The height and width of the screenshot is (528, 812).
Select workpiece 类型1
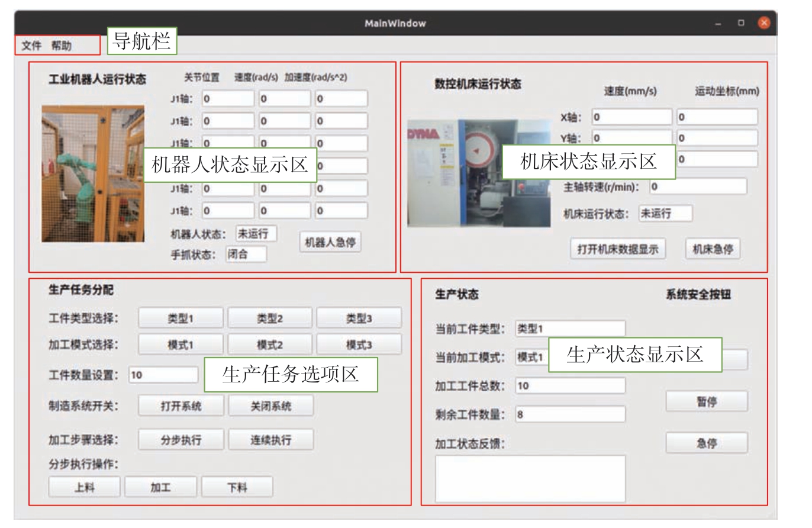coord(181,318)
